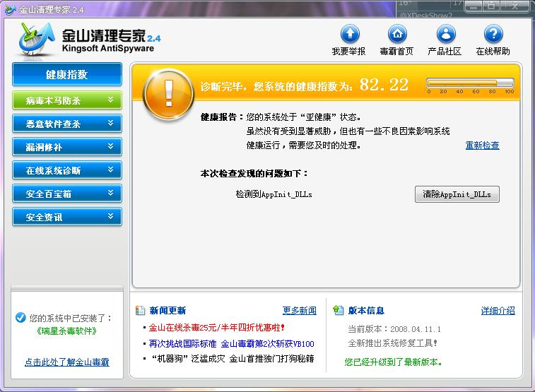This screenshot has width=535, height=392.
Task: Click the 我要举报 label
Action: click(348, 52)
